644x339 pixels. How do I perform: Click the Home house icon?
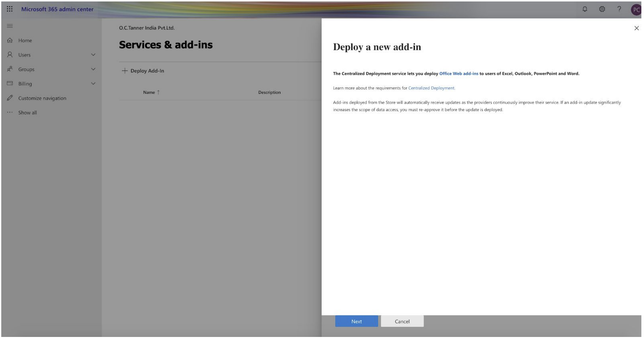pos(10,40)
